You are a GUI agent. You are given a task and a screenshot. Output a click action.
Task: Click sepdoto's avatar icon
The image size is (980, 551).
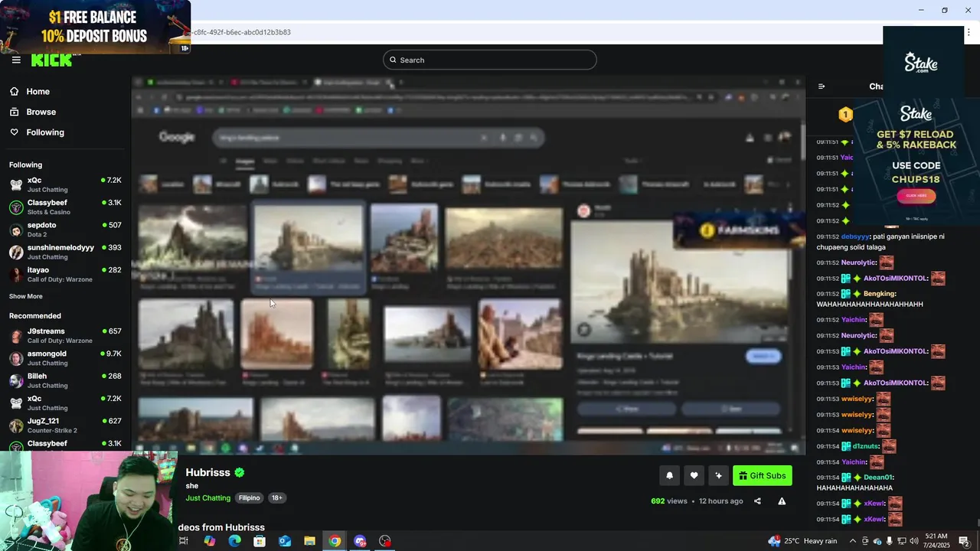coord(16,230)
